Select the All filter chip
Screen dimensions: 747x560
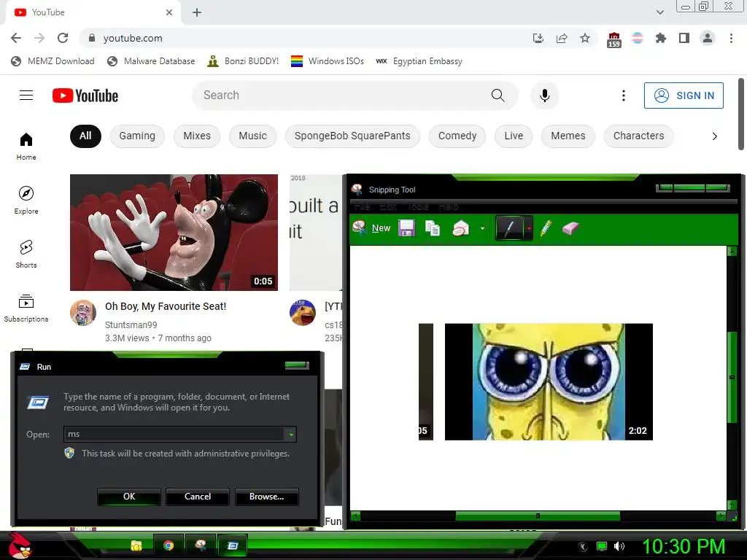pyautogui.click(x=86, y=136)
